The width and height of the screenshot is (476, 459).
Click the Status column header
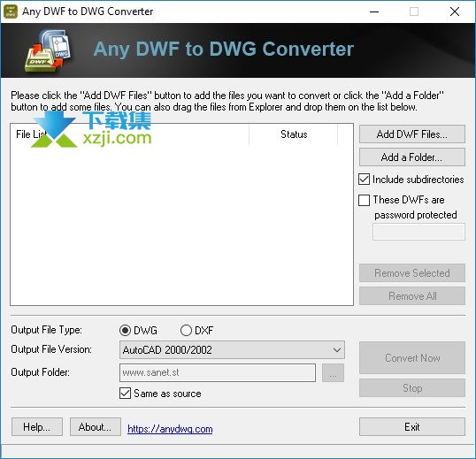(294, 134)
